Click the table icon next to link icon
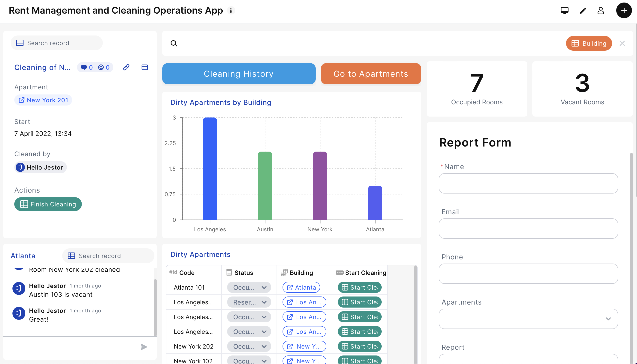Image resolution: width=637 pixels, height=364 pixels. (145, 67)
